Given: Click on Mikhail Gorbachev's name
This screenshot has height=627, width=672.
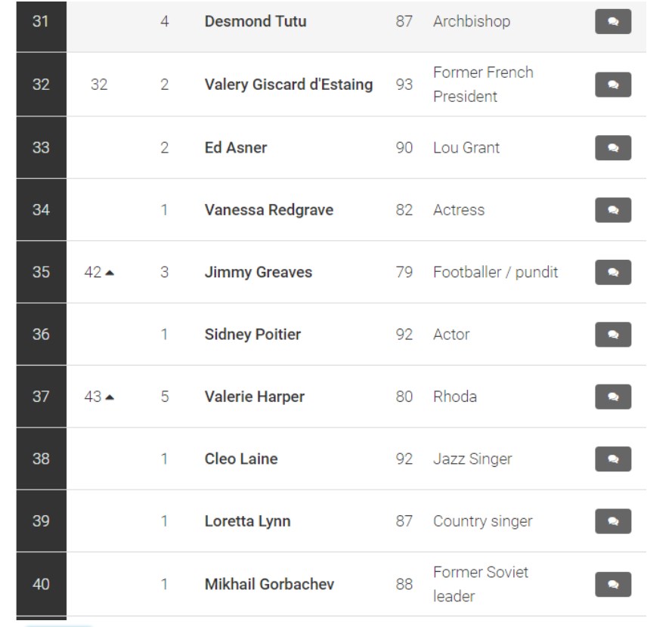Looking at the screenshot, I should click(x=269, y=584).
